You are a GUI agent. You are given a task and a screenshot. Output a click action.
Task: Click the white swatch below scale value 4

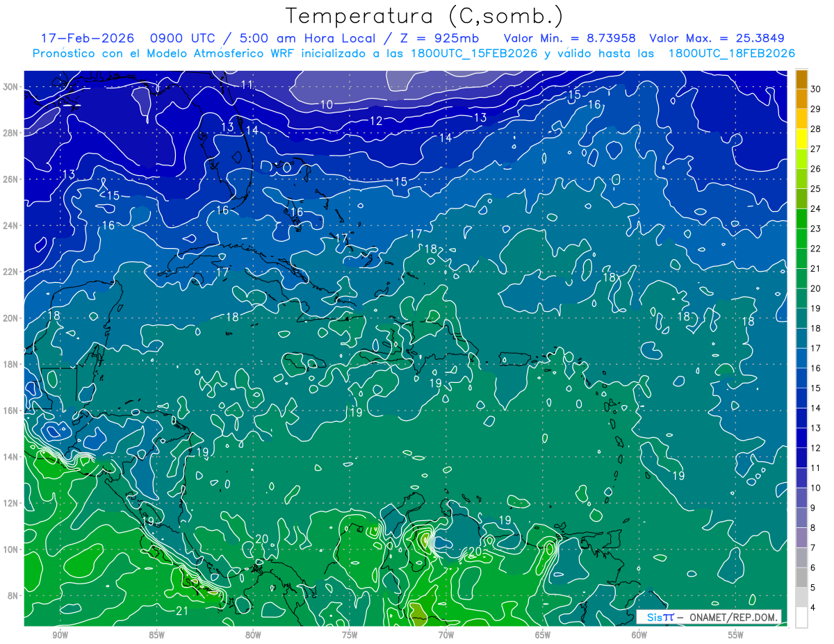point(802,618)
